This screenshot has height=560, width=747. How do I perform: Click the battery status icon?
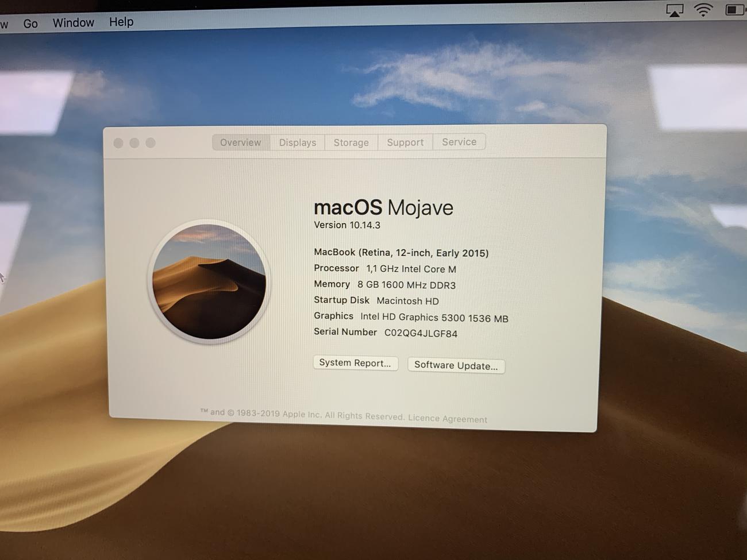(735, 9)
